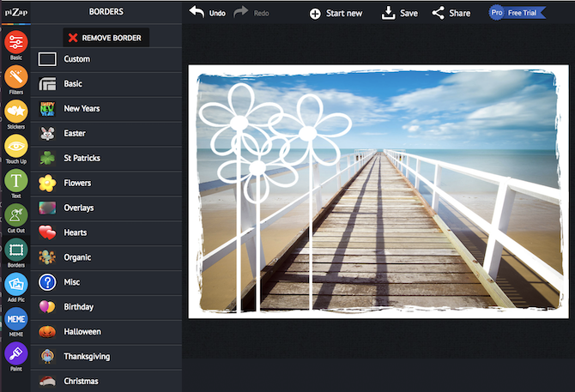Start a new project
The image size is (575, 392).
click(x=336, y=13)
